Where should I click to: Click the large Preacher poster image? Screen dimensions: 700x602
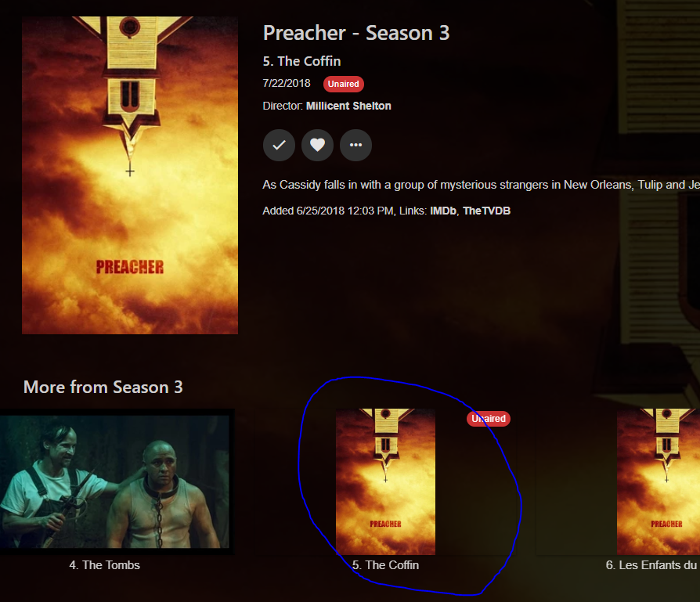pos(130,175)
